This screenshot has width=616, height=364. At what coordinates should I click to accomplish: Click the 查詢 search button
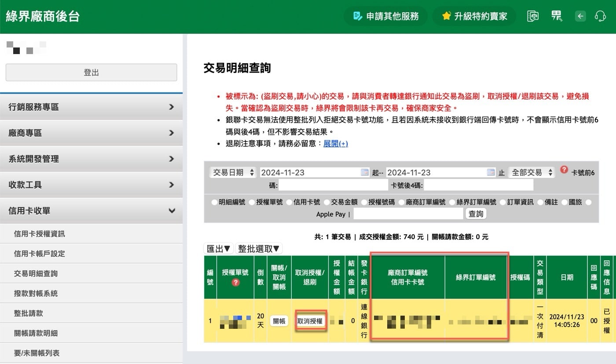pos(476,214)
